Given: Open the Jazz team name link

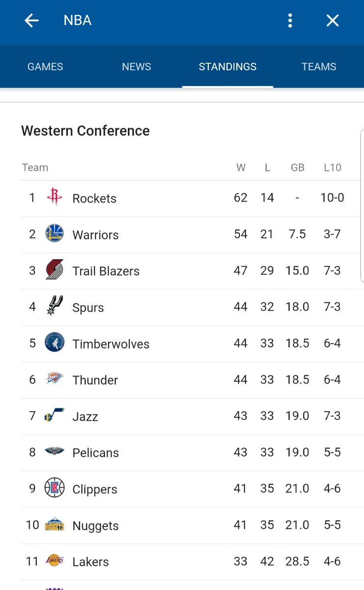Looking at the screenshot, I should coord(85,416).
